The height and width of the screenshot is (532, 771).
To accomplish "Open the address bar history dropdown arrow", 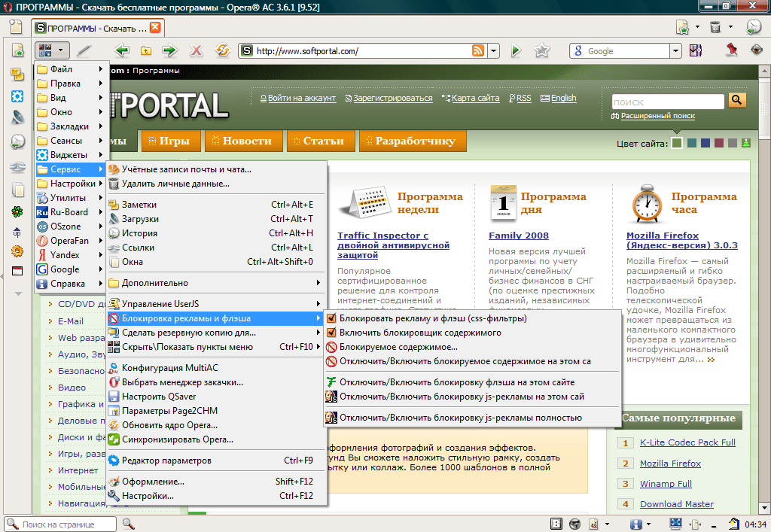I will tap(493, 50).
